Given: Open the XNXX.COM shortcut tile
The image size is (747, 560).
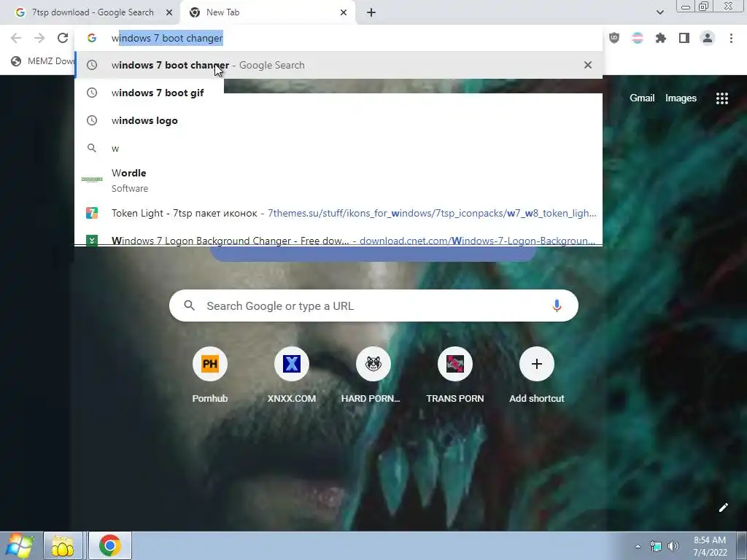Looking at the screenshot, I should pyautogui.click(x=292, y=376).
